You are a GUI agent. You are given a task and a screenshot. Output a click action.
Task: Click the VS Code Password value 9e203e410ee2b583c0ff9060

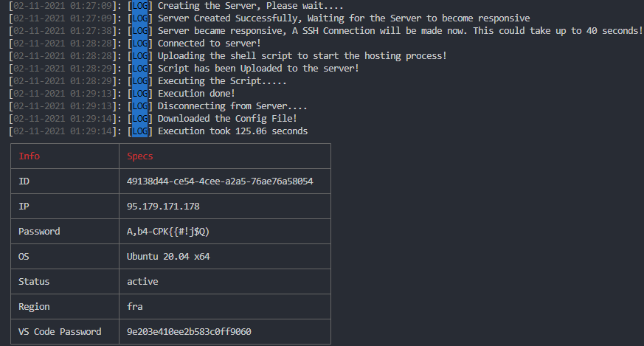(189, 332)
